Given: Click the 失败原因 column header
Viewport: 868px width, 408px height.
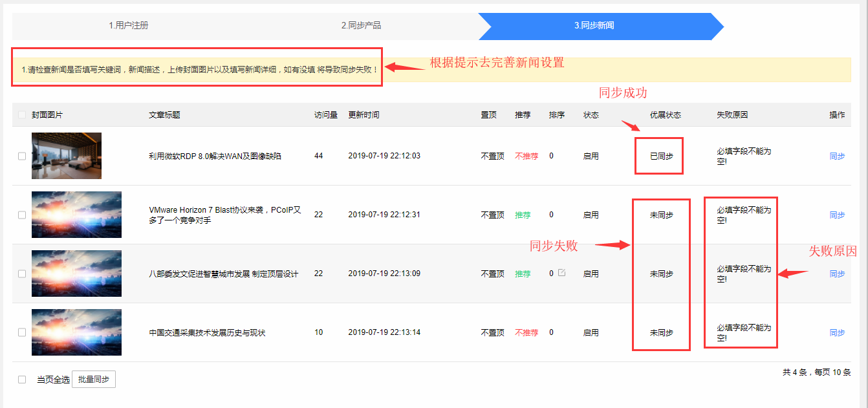Looking at the screenshot, I should pos(732,115).
